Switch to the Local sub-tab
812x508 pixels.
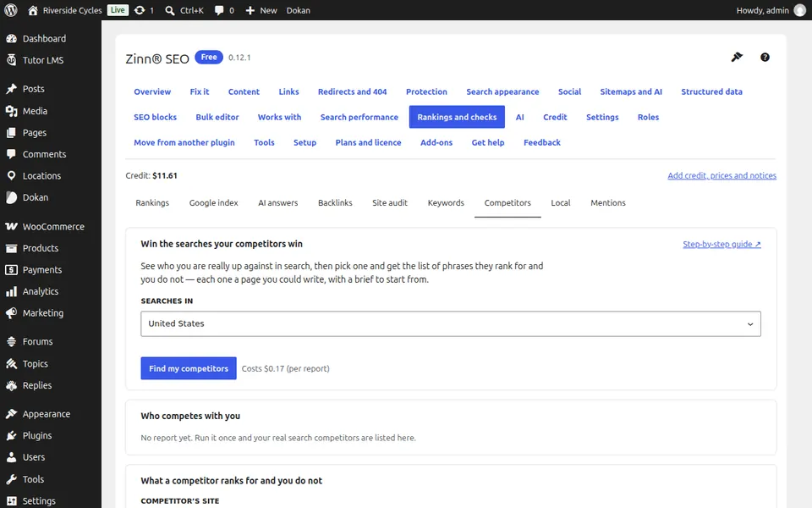pos(560,202)
